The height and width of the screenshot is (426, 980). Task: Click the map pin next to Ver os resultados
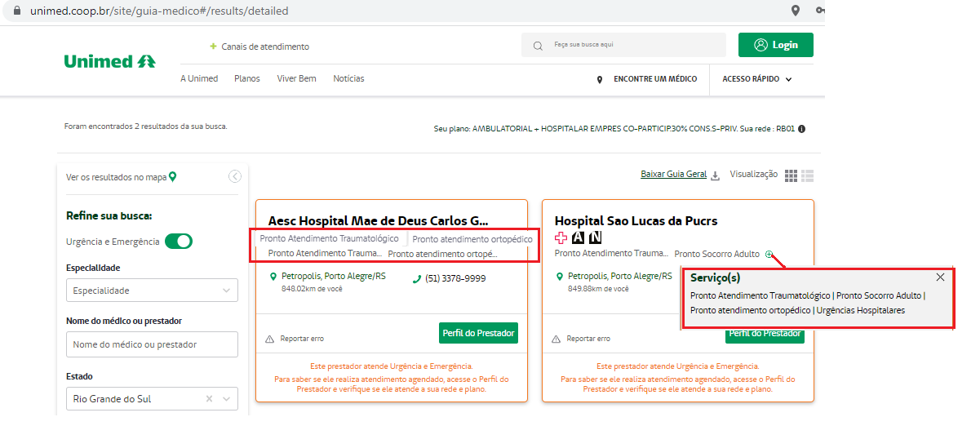tap(172, 176)
